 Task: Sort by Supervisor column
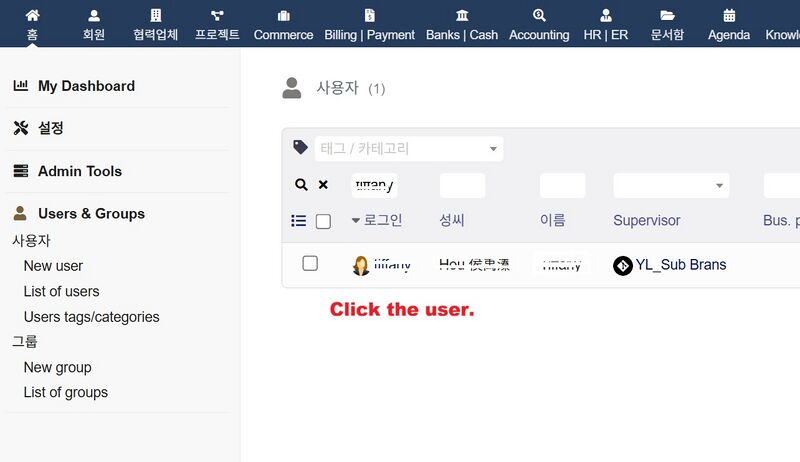coord(646,220)
